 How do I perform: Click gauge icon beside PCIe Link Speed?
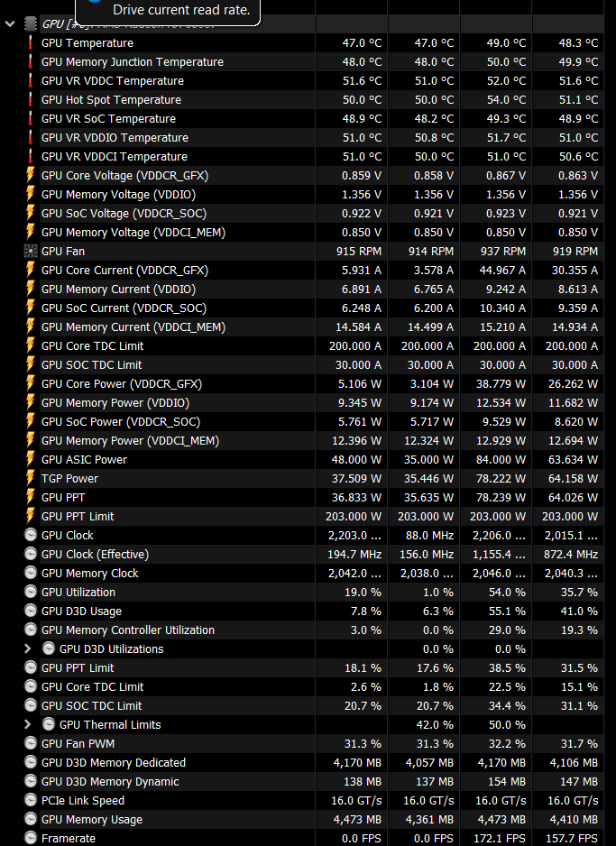coord(31,800)
